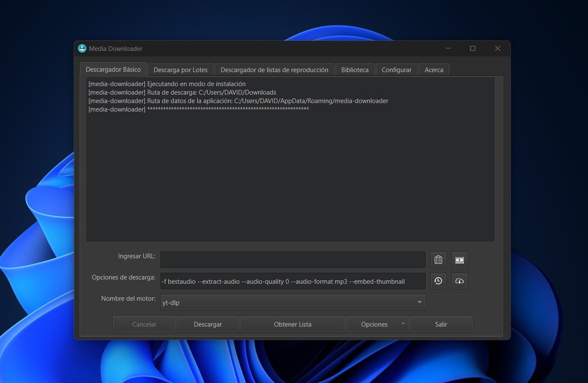Image resolution: width=588 pixels, height=383 pixels.
Task: Click the log line "Ruta de descarga: C:/Users/DAVID/Downloads"
Action: click(x=182, y=92)
